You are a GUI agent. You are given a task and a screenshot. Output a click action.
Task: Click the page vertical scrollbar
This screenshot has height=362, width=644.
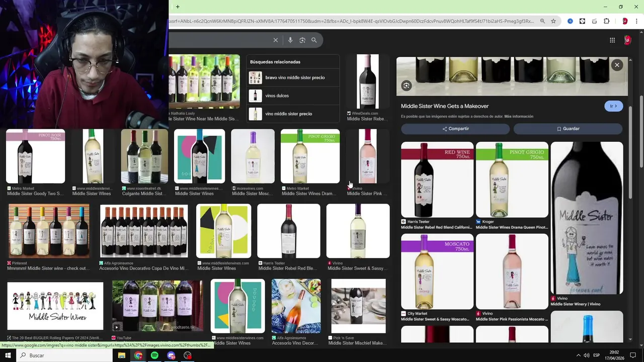click(x=641, y=131)
